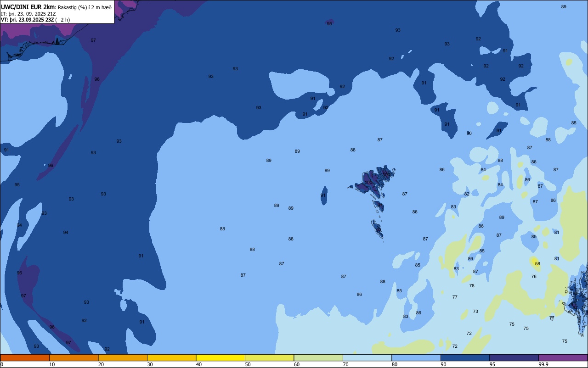Click the pale green 60–70 legend swatch
The image size is (588, 368).
(318, 357)
